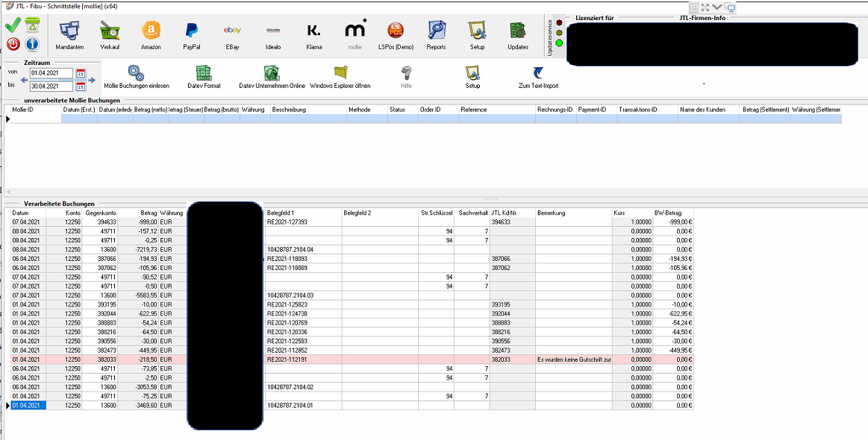Click Windows Explorer öffnen

tap(340, 77)
